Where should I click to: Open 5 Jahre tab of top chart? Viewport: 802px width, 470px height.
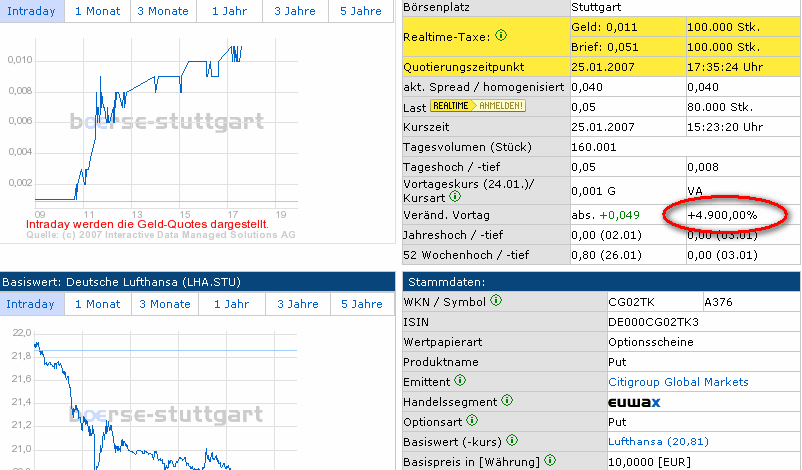pyautogui.click(x=360, y=11)
